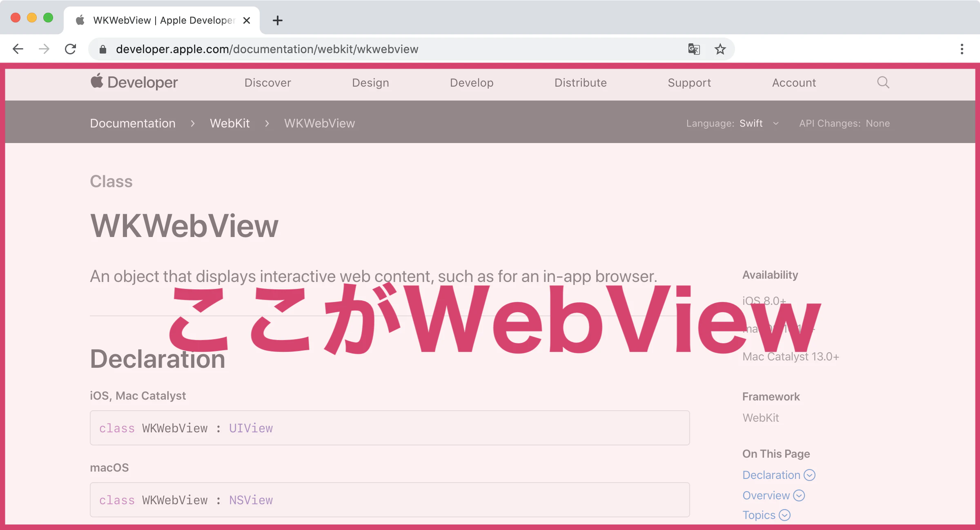Viewport: 980px width, 530px height.
Task: Reload the current page
Action: (70, 49)
